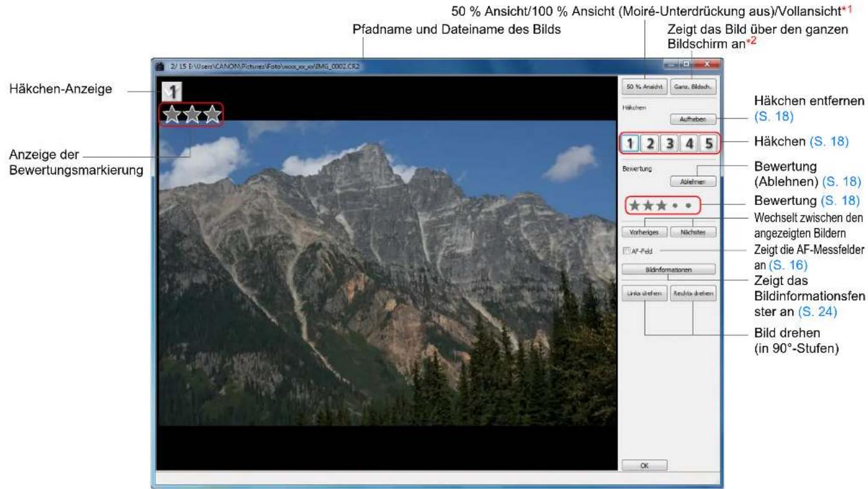Show image full screen with Ganz. Bildsch.
868x489 pixels.
click(x=693, y=85)
